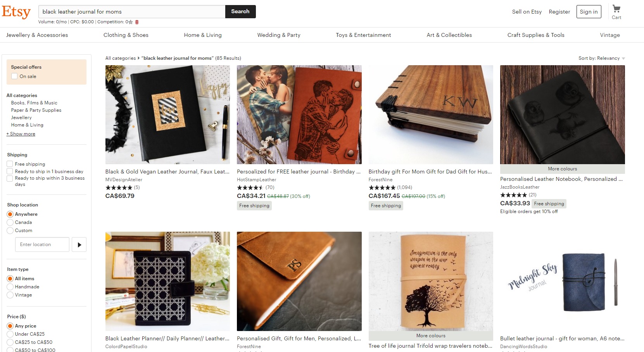
Task: Expand categories with Show more
Action: (21, 134)
